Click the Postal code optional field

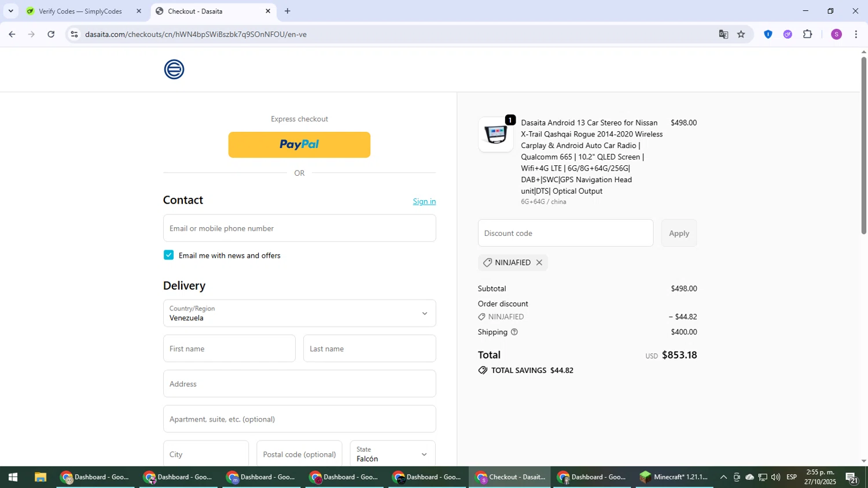click(299, 454)
